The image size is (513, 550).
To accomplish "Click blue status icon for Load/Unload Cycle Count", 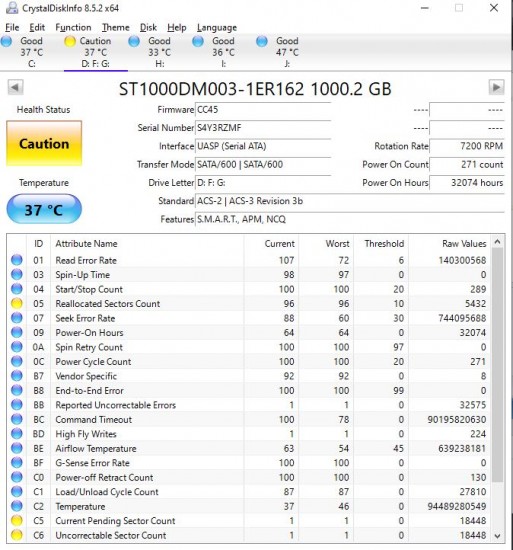I will point(16,491).
